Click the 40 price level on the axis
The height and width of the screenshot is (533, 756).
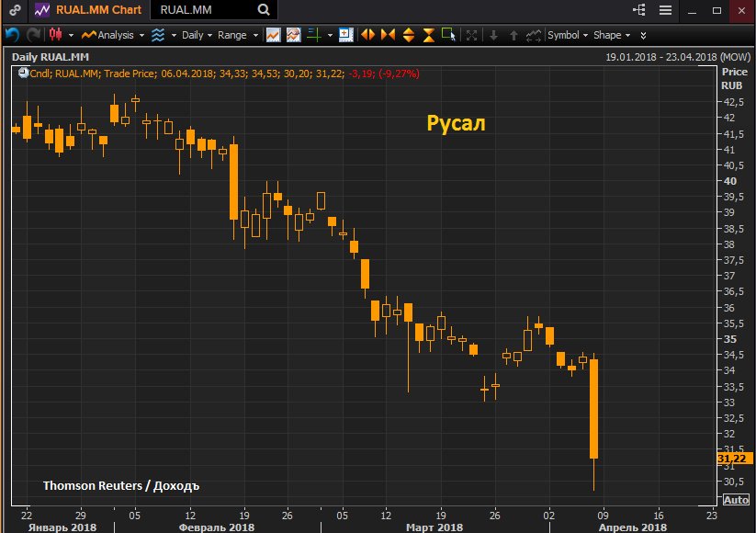[x=730, y=181]
